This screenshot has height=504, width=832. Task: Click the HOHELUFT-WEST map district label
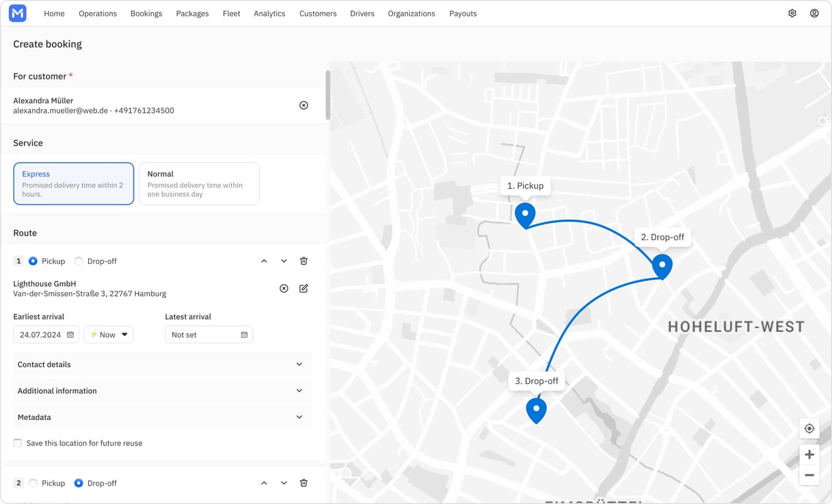(x=736, y=327)
